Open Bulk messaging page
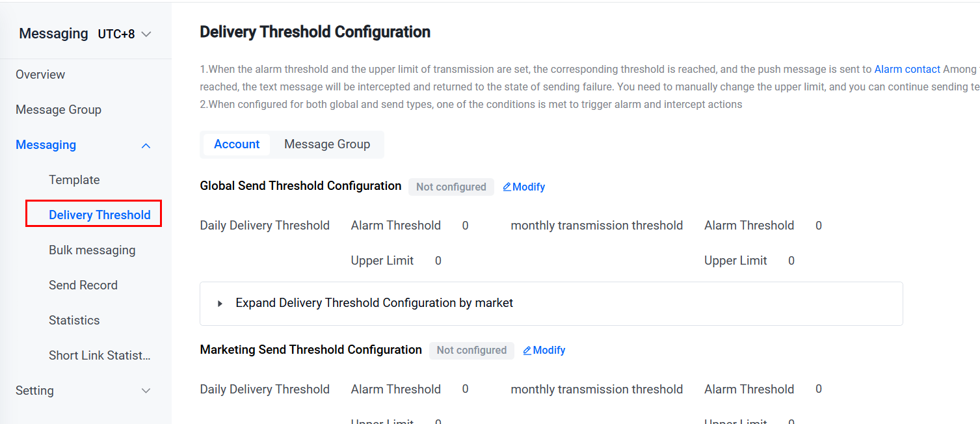This screenshot has width=980, height=424. (x=92, y=250)
